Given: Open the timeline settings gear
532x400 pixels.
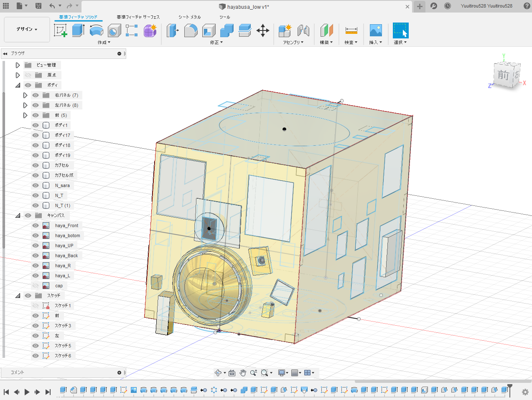Looking at the screenshot, I should point(525,392).
